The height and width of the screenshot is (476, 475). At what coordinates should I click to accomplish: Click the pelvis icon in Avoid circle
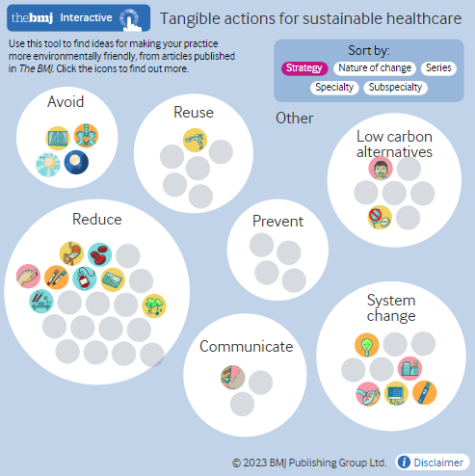(x=86, y=136)
